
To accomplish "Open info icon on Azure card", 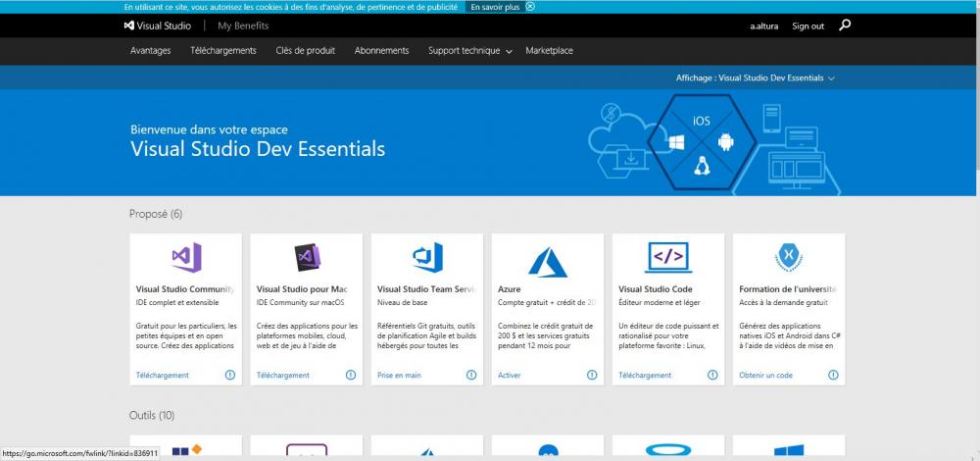I will (x=591, y=375).
